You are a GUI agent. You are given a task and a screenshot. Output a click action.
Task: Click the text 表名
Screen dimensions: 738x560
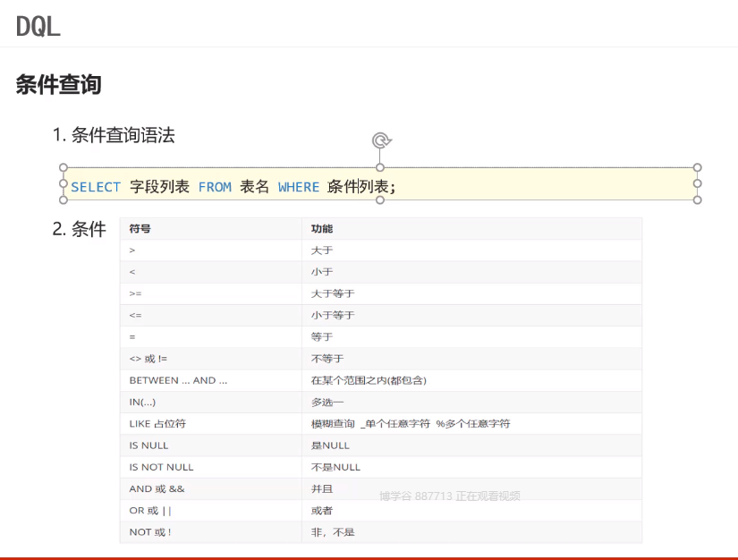[x=254, y=187]
